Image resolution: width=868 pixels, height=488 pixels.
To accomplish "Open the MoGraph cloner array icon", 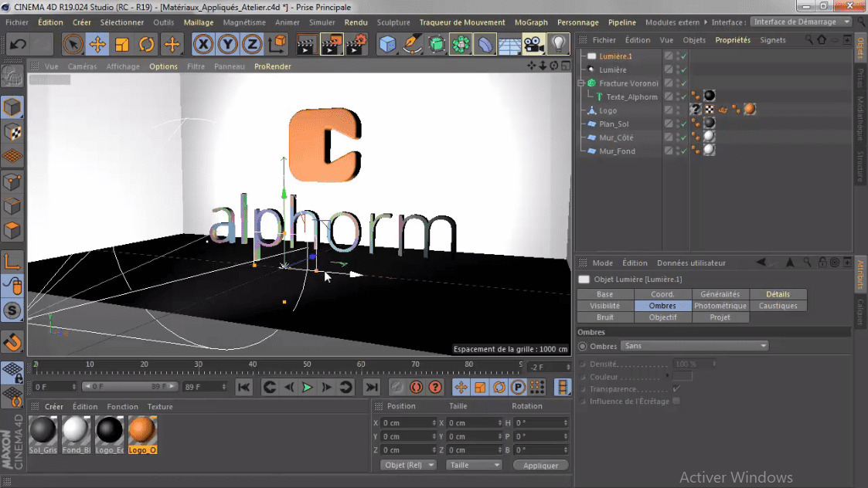I will click(x=461, y=44).
